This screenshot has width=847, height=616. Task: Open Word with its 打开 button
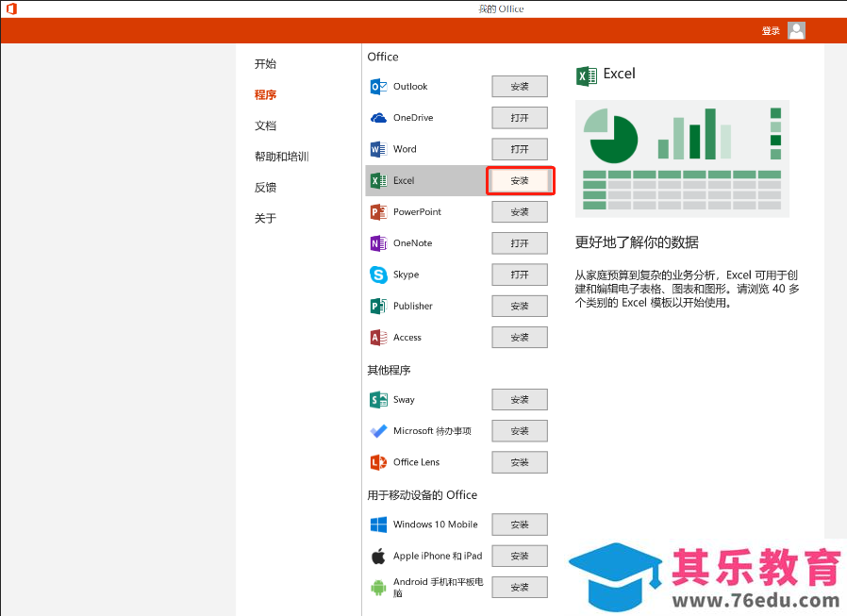(x=520, y=149)
